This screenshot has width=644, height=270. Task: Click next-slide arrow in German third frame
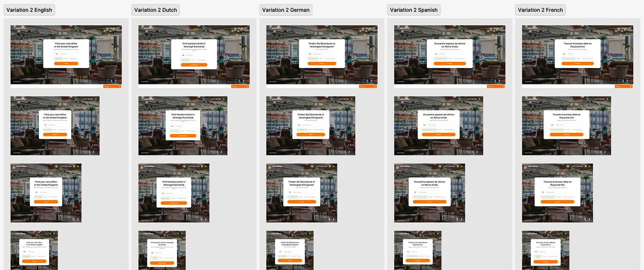(334, 219)
